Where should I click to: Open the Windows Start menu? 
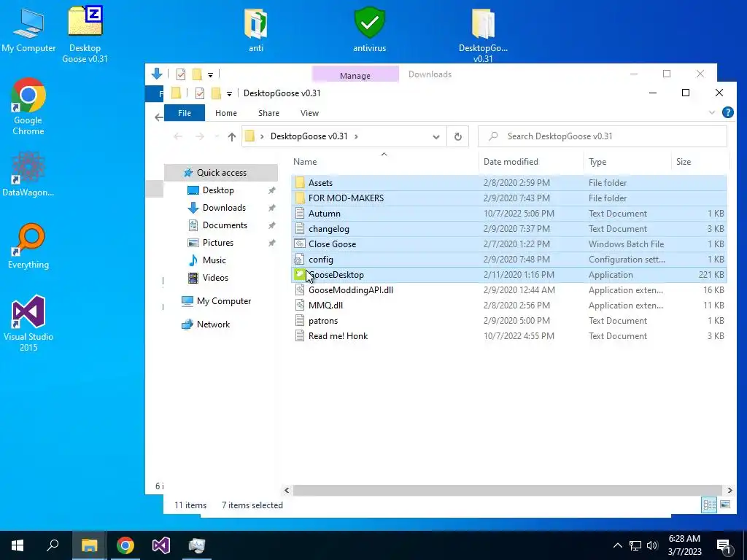pos(18,545)
